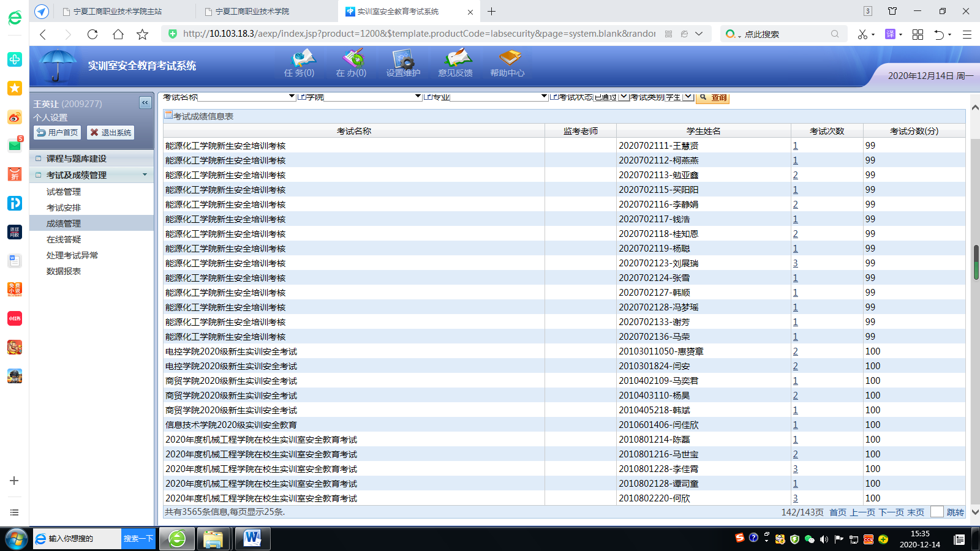Click the browser home page icon
The height and width of the screenshot is (551, 980).
(x=118, y=34)
